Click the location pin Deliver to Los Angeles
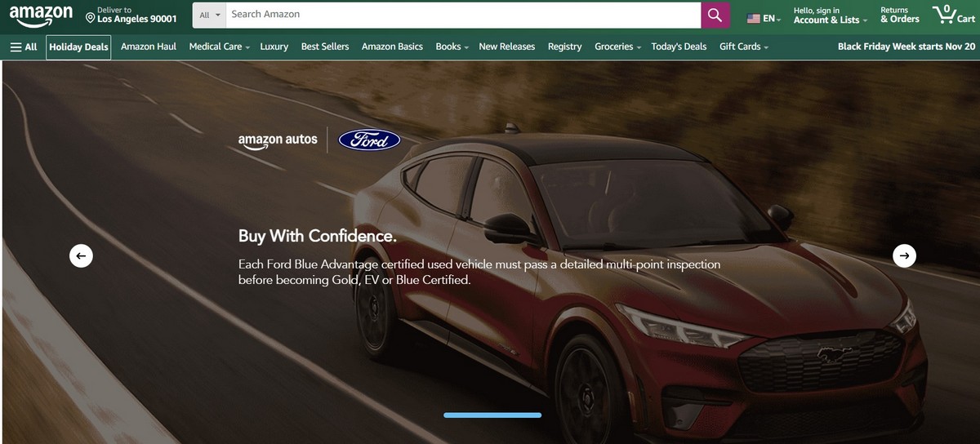 click(131, 15)
